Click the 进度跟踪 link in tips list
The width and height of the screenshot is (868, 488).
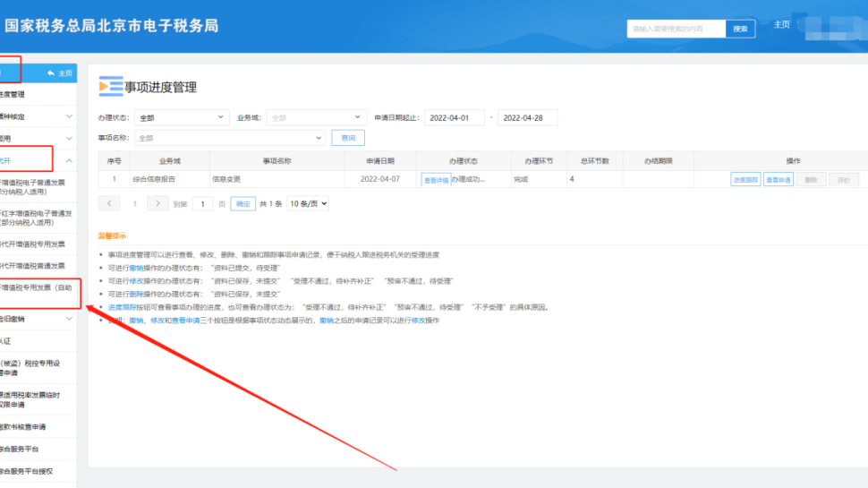pyautogui.click(x=122, y=307)
